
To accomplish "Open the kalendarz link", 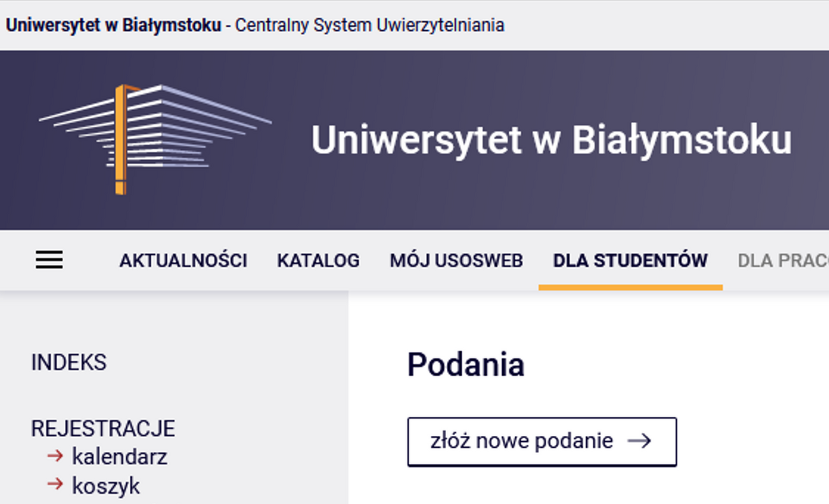I will pyautogui.click(x=119, y=457).
